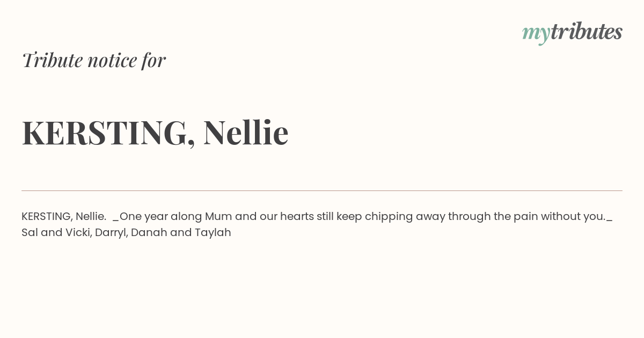Click the "tributes" word in the logo

tap(586, 31)
